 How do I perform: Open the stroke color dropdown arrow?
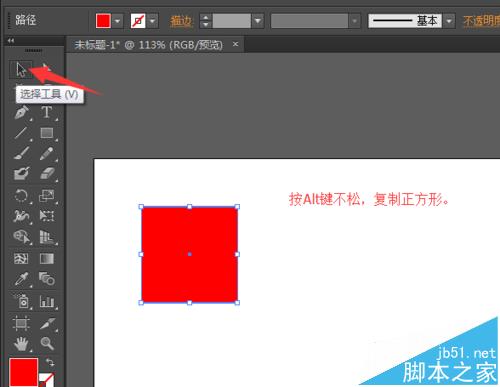(153, 21)
